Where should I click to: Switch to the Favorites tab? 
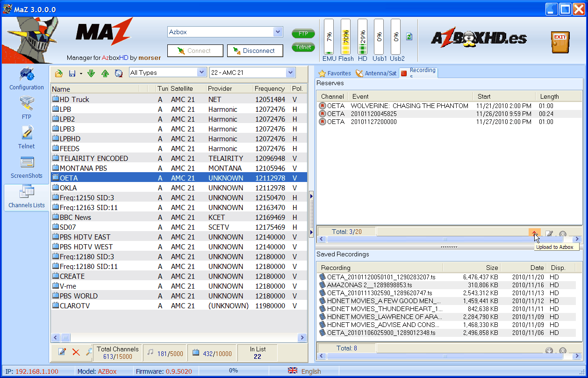[335, 73]
